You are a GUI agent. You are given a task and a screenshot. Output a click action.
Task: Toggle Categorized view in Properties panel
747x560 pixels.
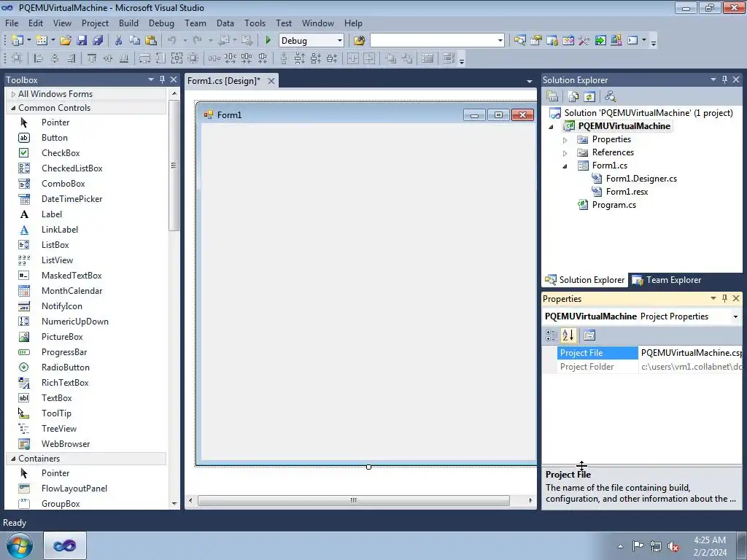click(551, 335)
